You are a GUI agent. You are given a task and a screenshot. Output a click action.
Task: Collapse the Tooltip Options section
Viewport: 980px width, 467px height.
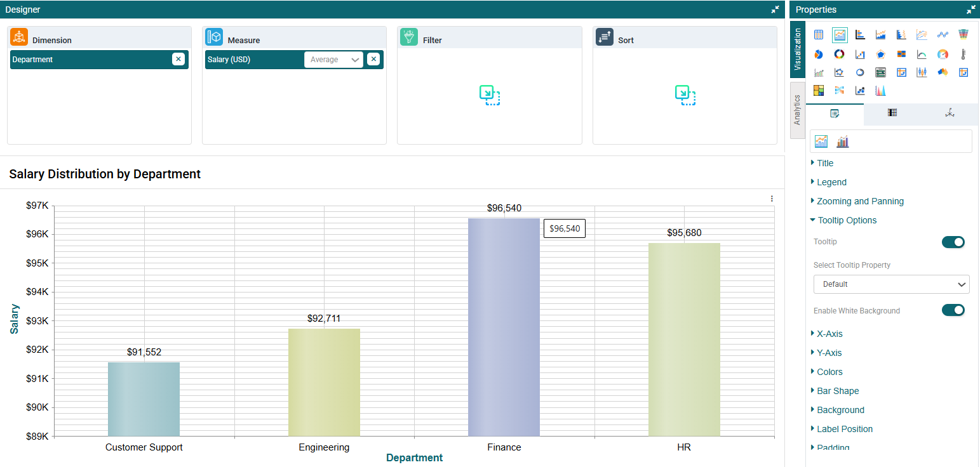point(847,220)
